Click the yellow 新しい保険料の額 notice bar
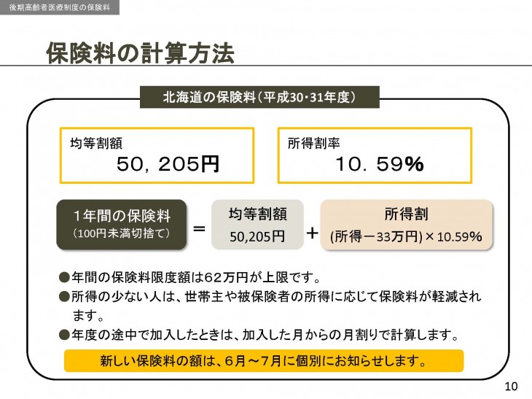Screen dimensions: 532x399 [264, 360]
